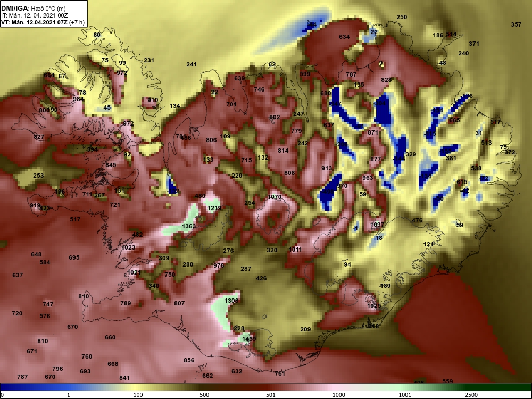Click the map value '241'
The image size is (532, 399).
click(192, 64)
